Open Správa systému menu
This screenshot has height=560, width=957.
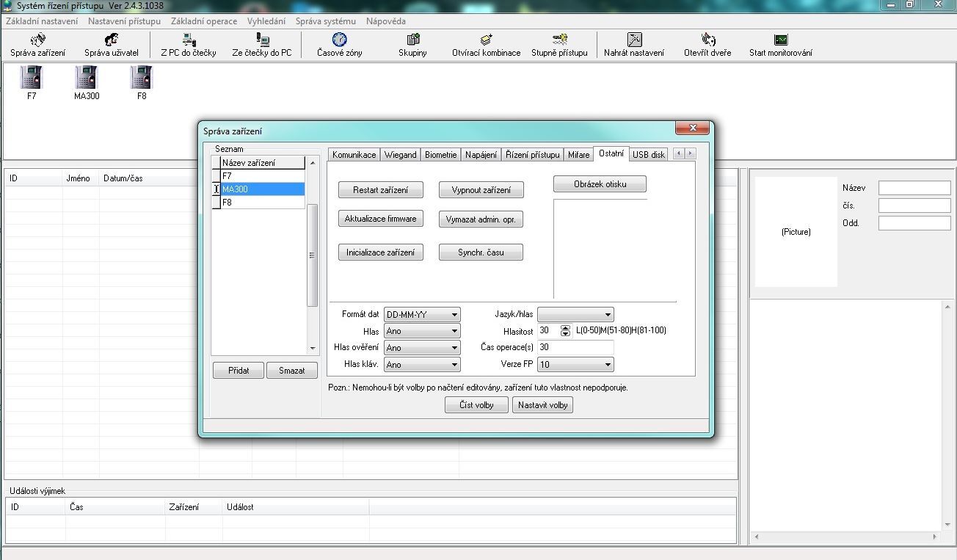coord(326,21)
